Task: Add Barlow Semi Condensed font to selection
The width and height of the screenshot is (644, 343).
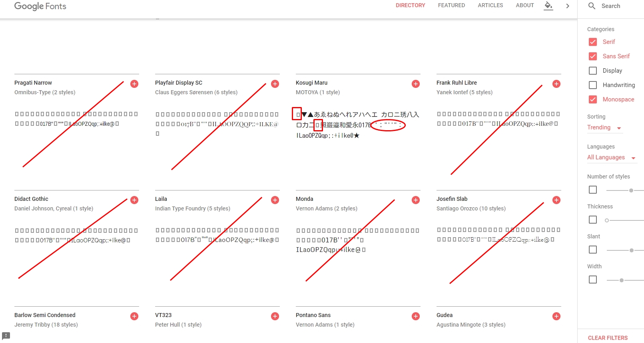Action: (x=134, y=316)
